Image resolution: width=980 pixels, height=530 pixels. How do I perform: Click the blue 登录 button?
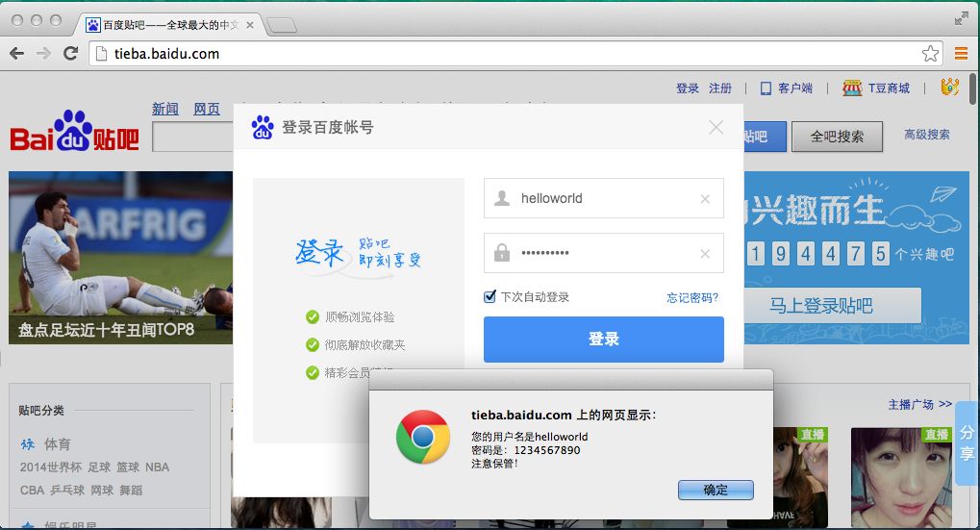603,340
